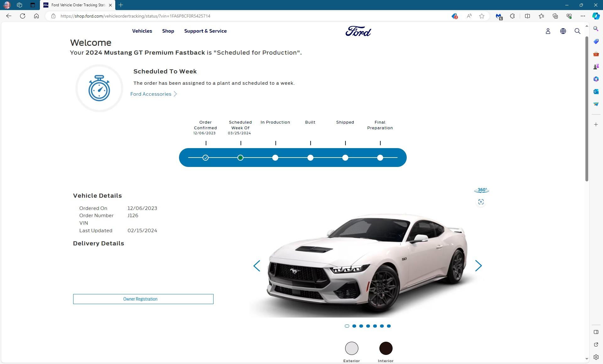
Task: Click Scheduled Week Of progress marker
Action: [240, 158]
